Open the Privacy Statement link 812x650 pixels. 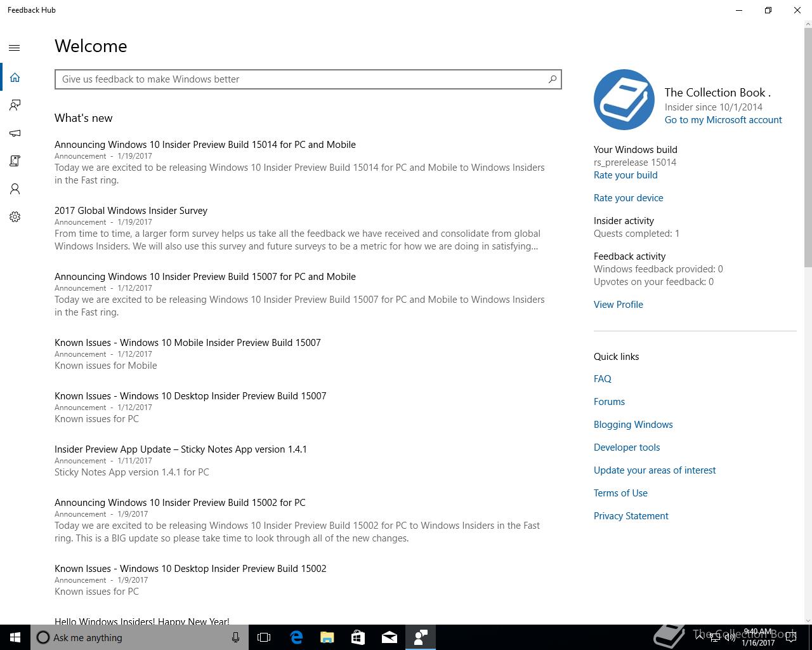[631, 516]
